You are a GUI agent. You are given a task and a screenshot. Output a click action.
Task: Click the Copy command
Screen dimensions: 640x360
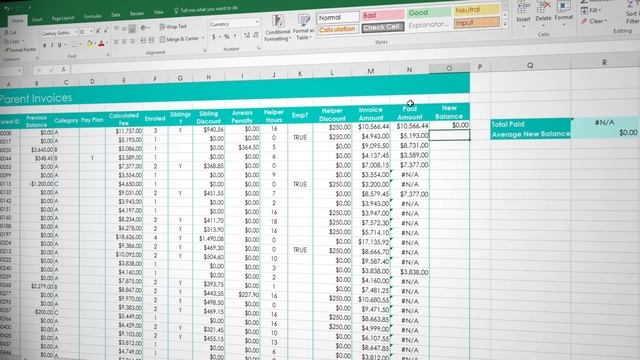click(x=12, y=41)
